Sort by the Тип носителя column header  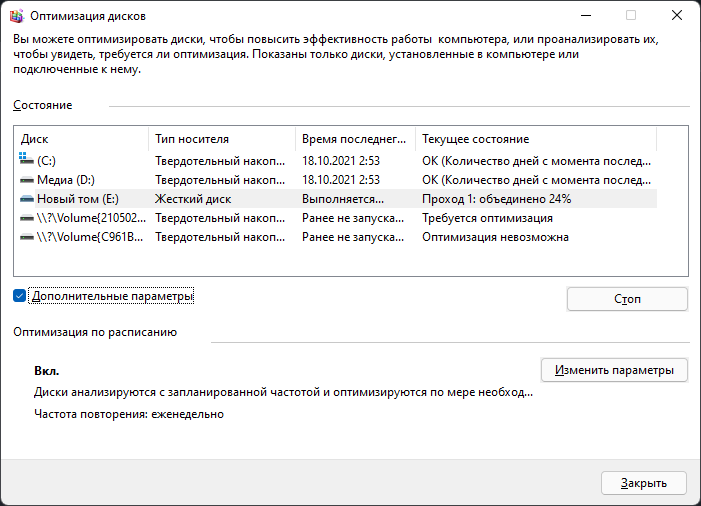tap(222, 139)
